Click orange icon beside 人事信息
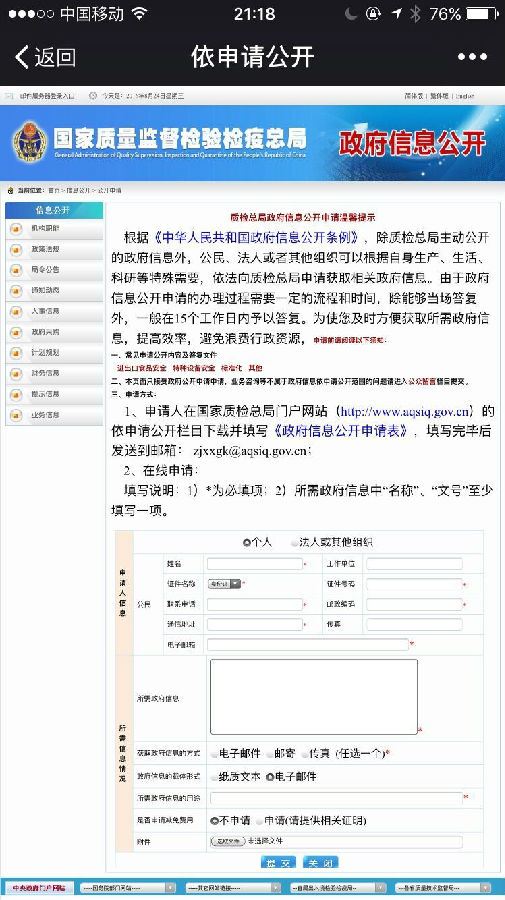This screenshot has width=505, height=900. pos(16,312)
